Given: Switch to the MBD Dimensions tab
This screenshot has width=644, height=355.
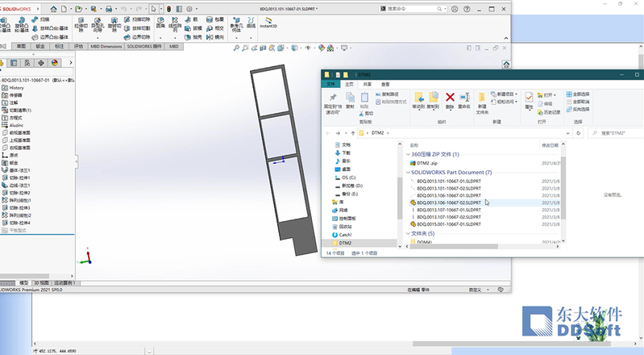Looking at the screenshot, I should (x=106, y=47).
